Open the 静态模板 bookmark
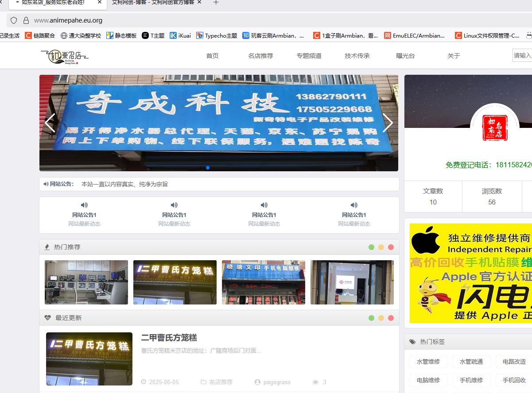This screenshot has width=532, height=393. tap(121, 35)
